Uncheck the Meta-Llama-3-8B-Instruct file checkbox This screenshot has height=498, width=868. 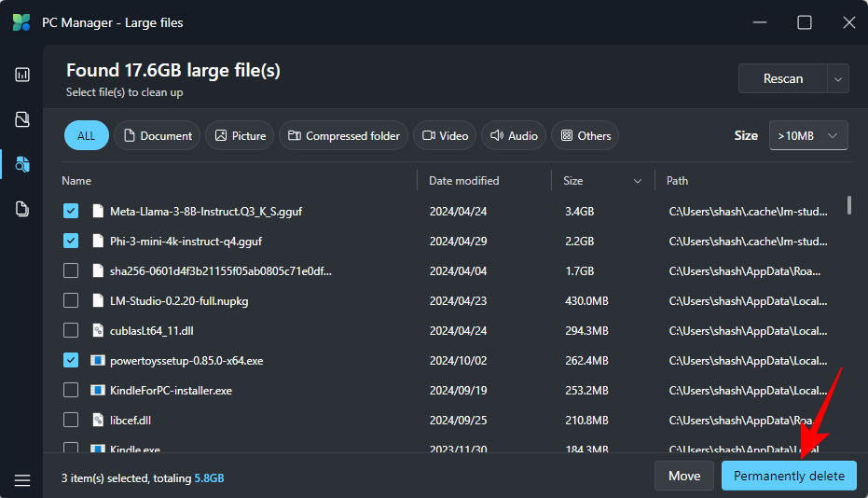(x=71, y=212)
